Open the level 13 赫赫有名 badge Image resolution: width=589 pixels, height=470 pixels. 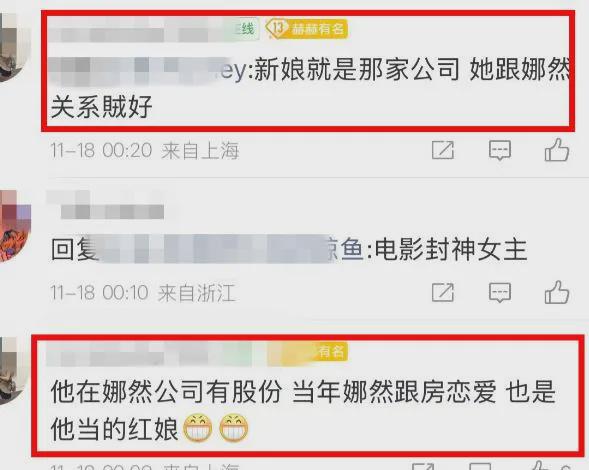coord(306,28)
